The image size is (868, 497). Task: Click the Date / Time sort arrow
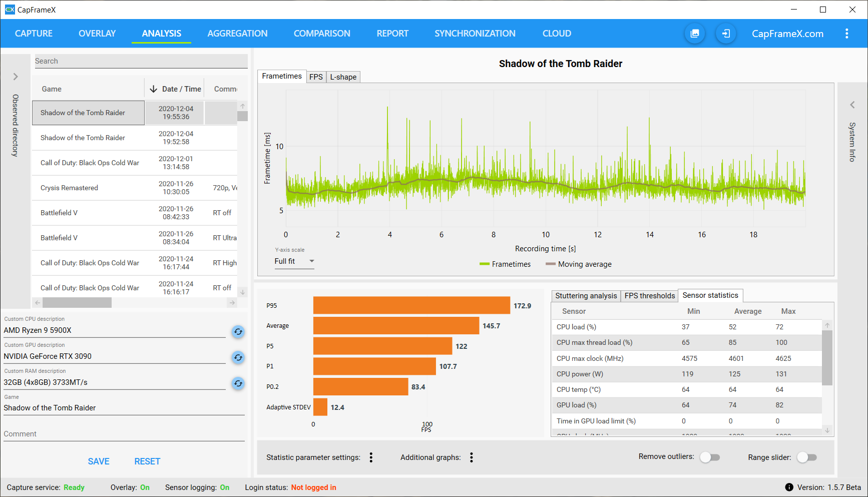153,89
